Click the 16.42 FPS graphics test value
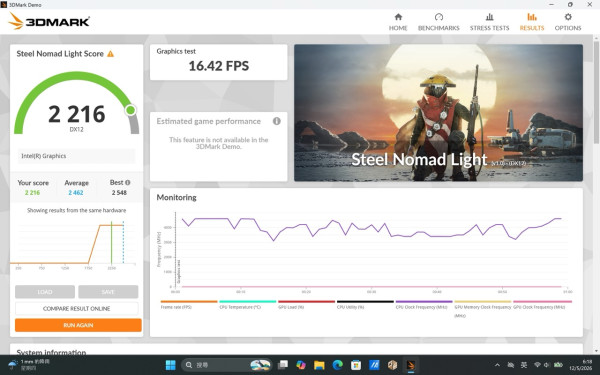This screenshot has width=600, height=375. (x=218, y=66)
